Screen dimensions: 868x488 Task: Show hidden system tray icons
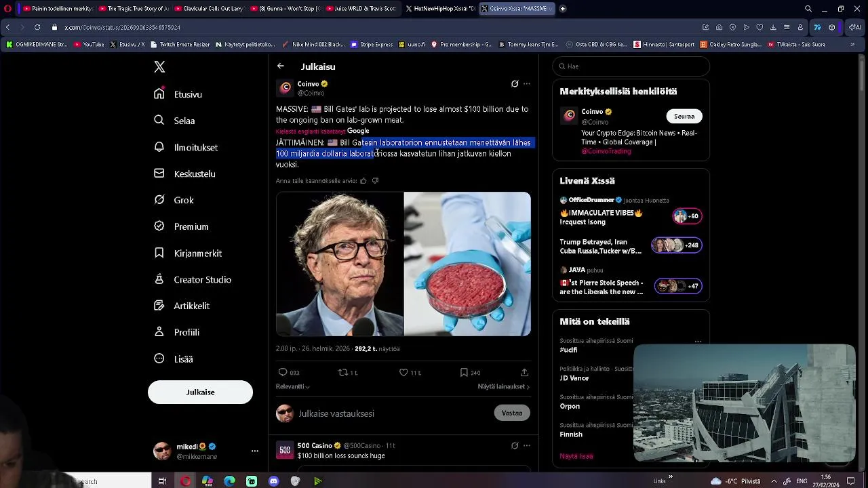[774, 481]
